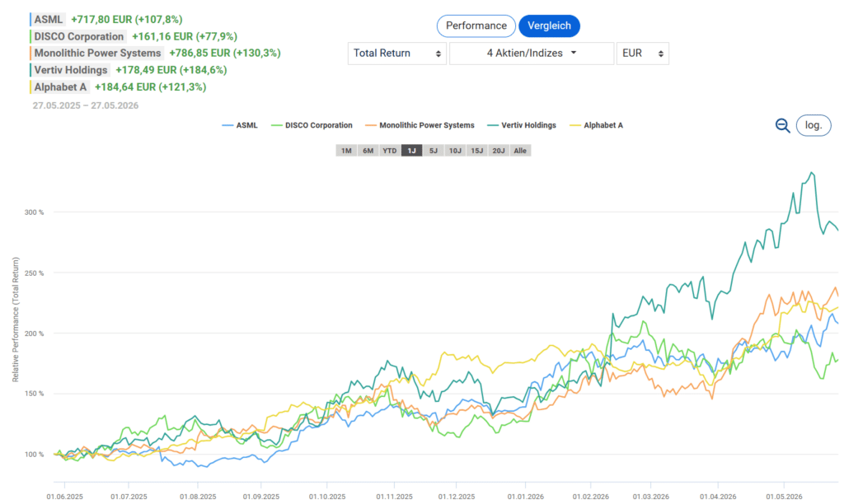This screenshot has height=504, width=844.
Task: Toggle Vertiv Holdings series in chart legend
Action: click(x=522, y=125)
